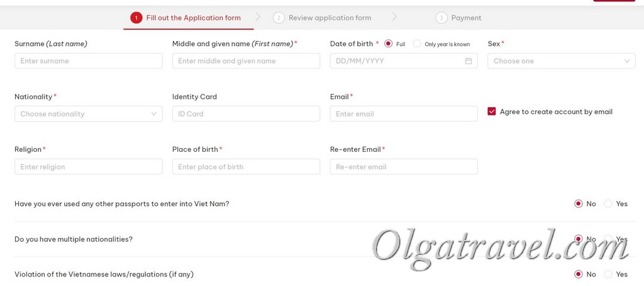
Task: Focus the middle and given name field
Action: 246,61
